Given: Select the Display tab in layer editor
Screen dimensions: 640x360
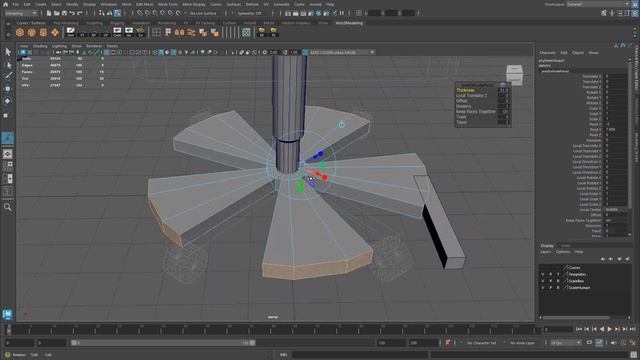Looking at the screenshot, I should (x=547, y=246).
